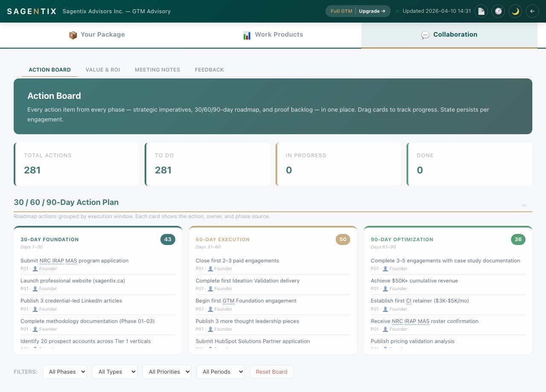This screenshot has width=546, height=392.
Task: Click the Upgrade button
Action: [372, 11]
